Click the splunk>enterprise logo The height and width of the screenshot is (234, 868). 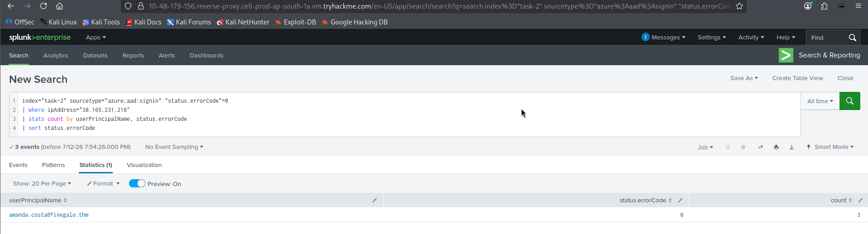(x=40, y=37)
